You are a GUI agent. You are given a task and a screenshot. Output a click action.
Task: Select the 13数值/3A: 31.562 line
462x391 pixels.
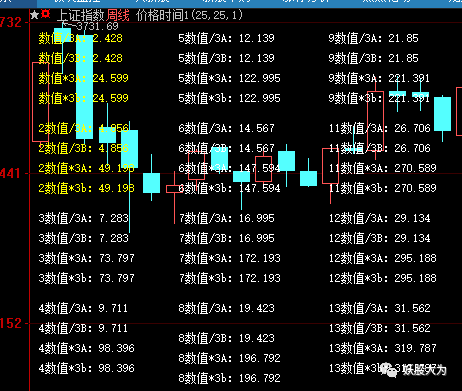[380, 308]
